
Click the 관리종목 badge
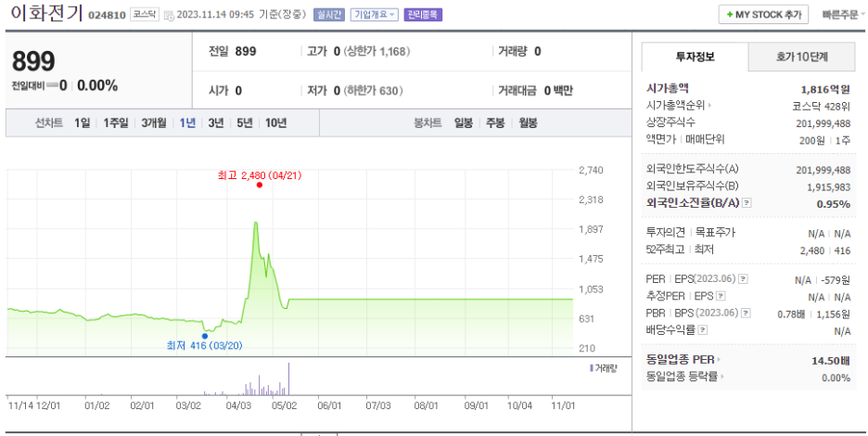423,15
